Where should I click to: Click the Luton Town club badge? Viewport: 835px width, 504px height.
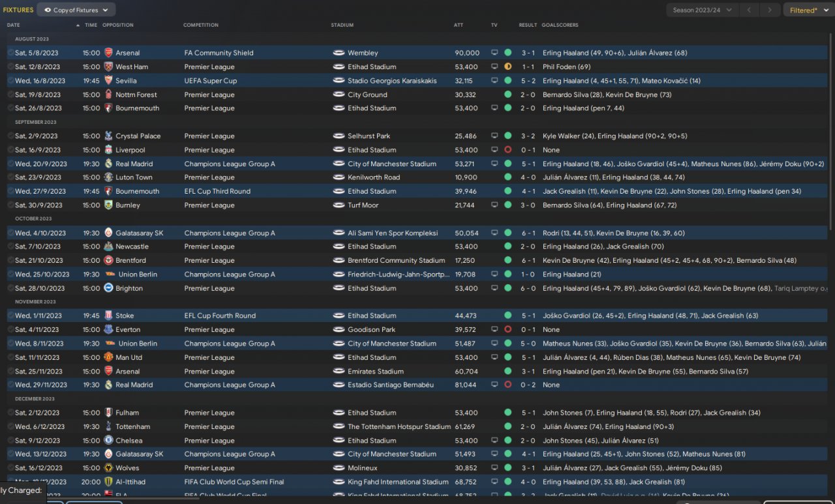click(108, 177)
